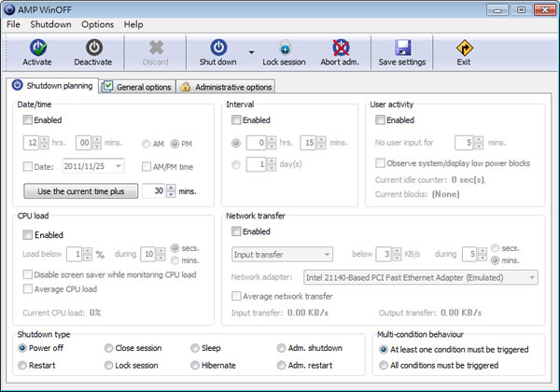Open the Input transfer combo box
560x392 pixels.
282,253
